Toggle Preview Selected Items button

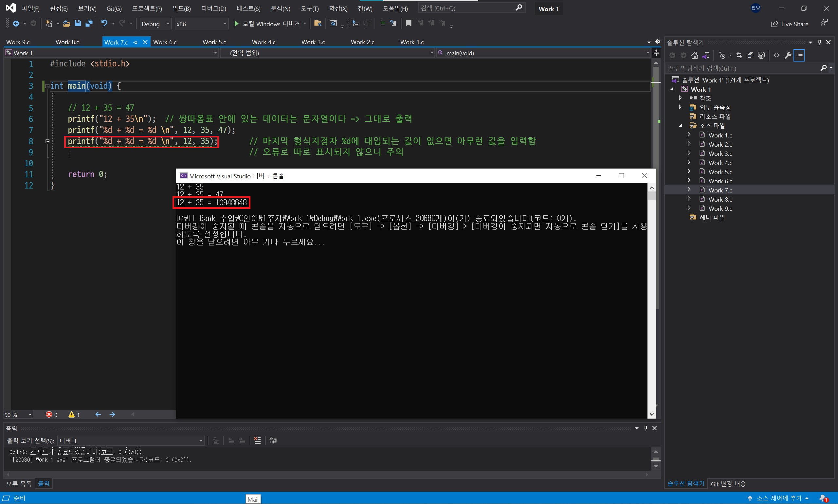[x=799, y=55]
